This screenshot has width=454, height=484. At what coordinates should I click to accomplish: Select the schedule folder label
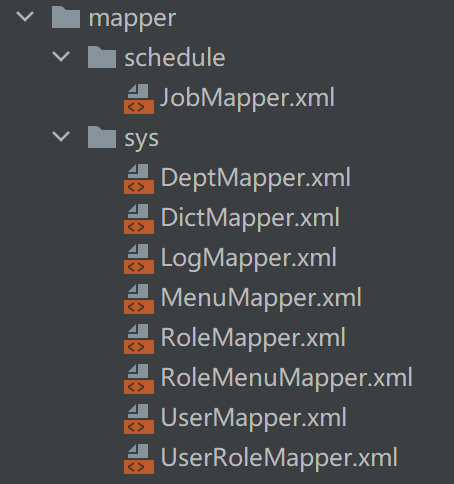(x=175, y=57)
